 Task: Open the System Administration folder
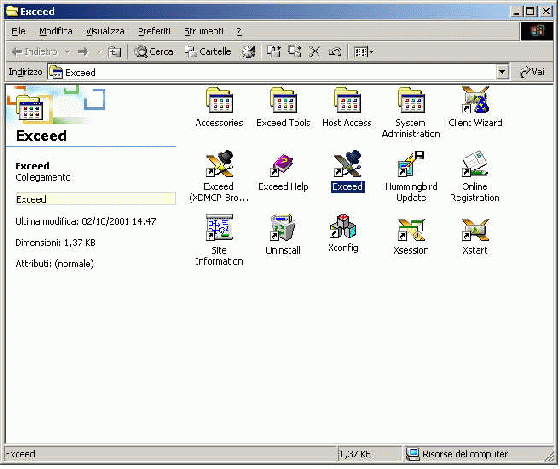click(x=411, y=113)
